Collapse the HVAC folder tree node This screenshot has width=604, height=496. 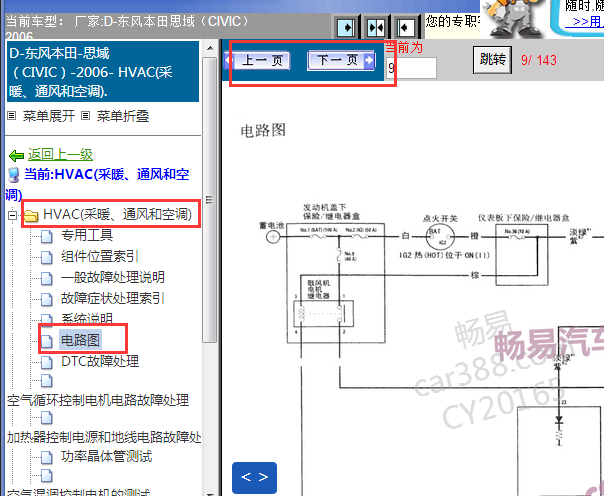(x=12, y=215)
